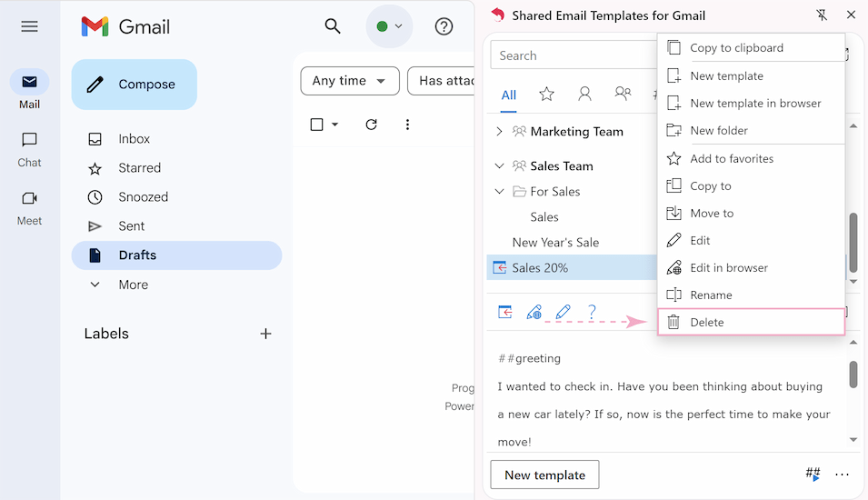Click the pencil edit icon in preview toolbar
The image size is (868, 500).
pos(563,313)
